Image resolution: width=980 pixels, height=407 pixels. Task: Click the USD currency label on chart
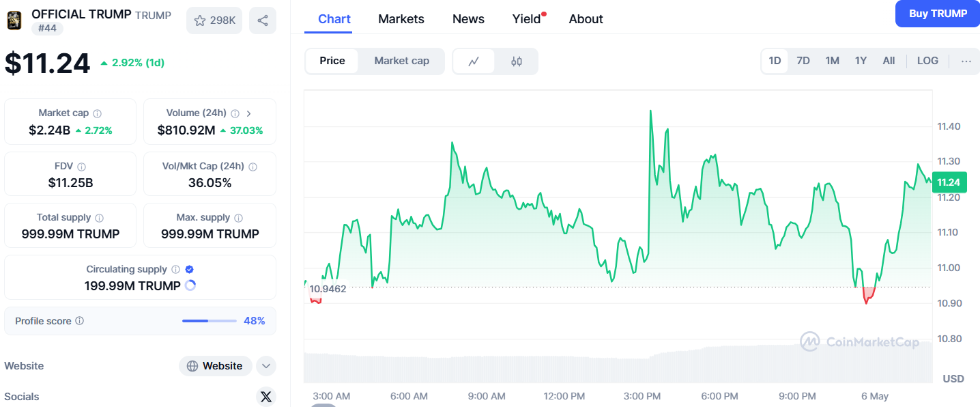pos(953,378)
